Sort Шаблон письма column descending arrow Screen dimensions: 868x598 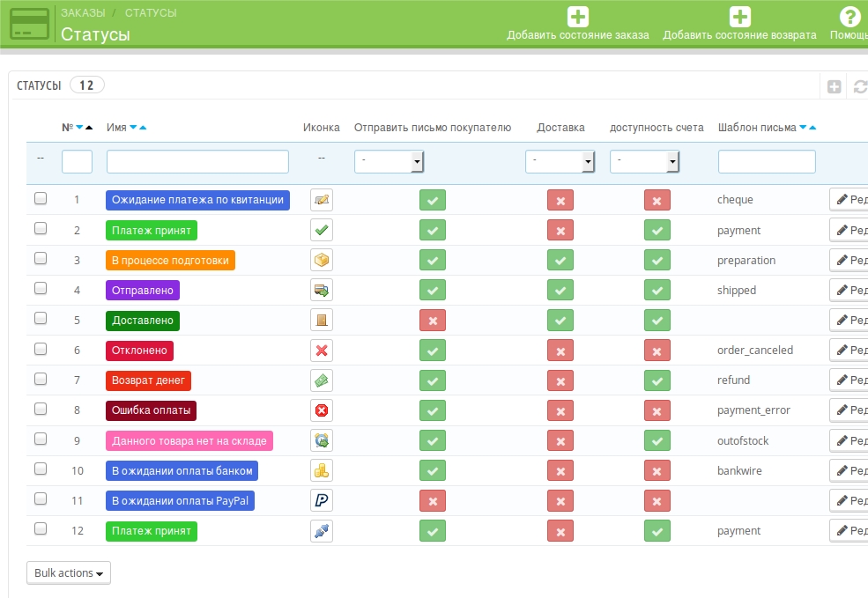coord(803,128)
